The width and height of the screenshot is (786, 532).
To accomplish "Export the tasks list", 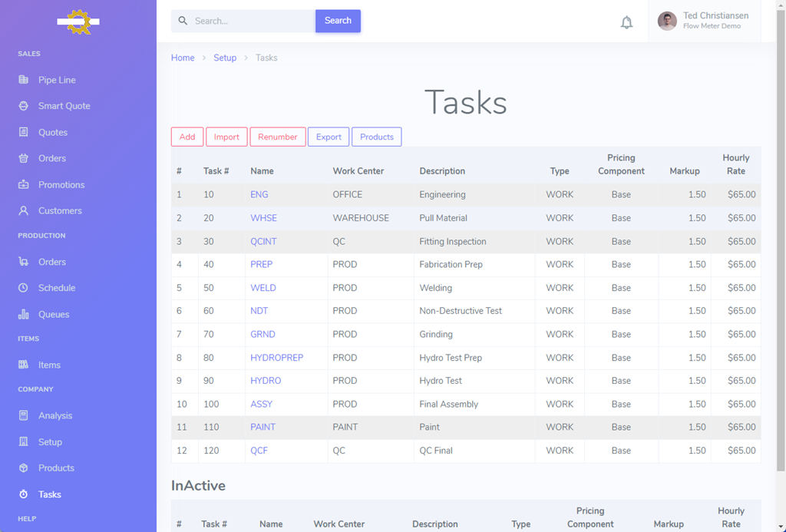I will tap(329, 137).
